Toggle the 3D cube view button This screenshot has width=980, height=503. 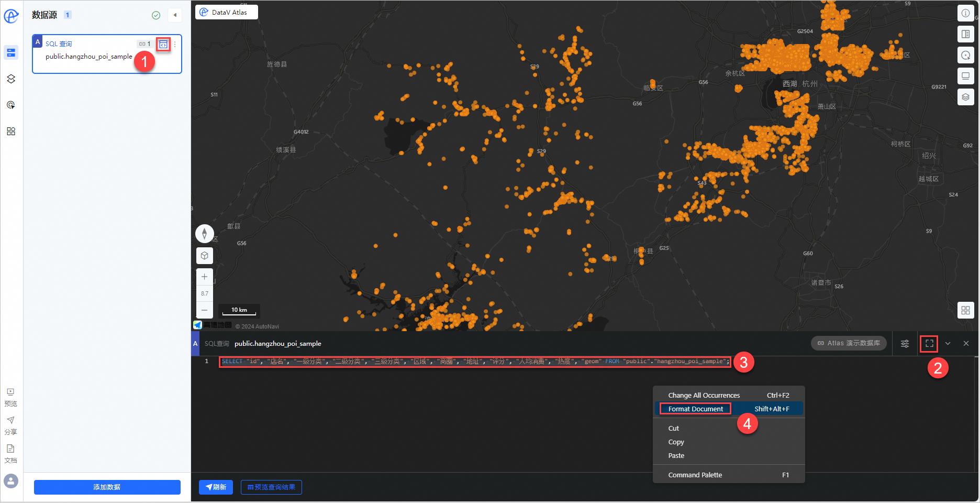coord(205,256)
